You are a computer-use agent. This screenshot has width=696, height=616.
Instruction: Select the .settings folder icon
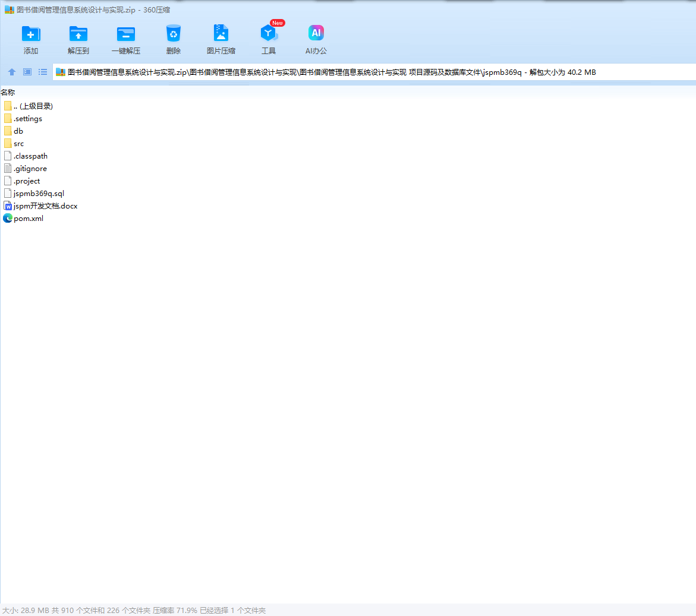(8, 118)
